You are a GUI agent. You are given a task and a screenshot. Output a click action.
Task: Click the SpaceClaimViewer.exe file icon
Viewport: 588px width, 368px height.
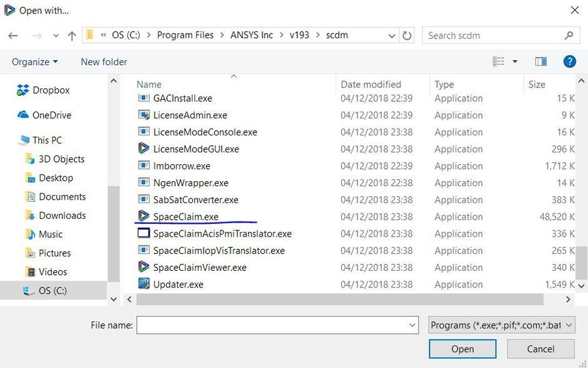point(144,267)
